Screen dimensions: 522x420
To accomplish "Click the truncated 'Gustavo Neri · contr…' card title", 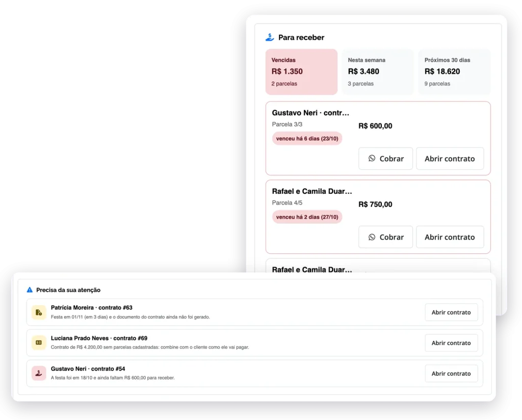I will 310,113.
